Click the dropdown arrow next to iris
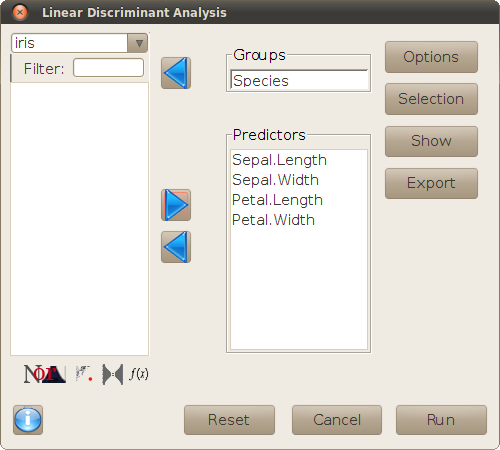Screen dimensions: 500x450 (138, 43)
